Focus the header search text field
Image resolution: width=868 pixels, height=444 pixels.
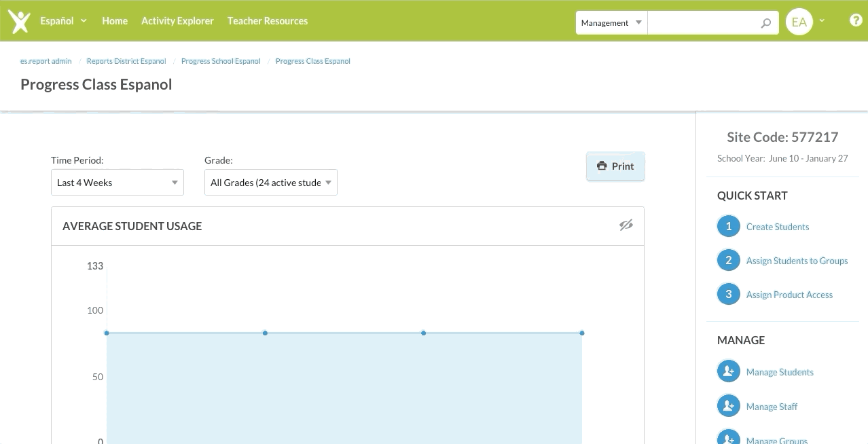pos(703,22)
